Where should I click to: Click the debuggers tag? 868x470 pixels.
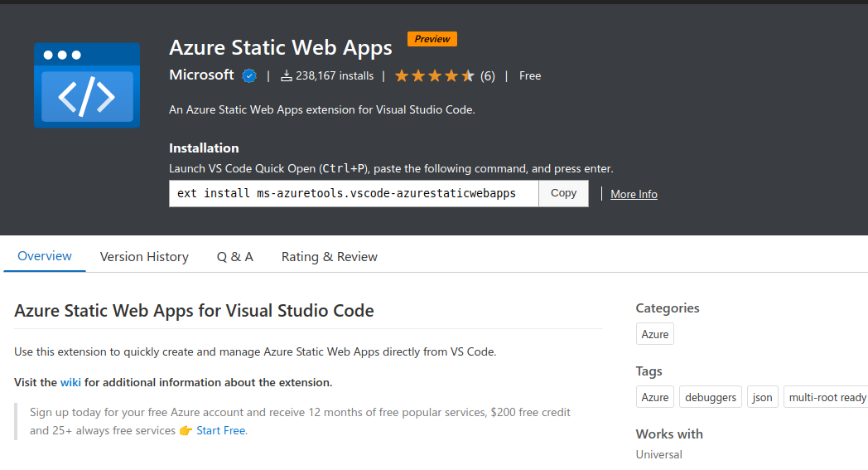(711, 397)
